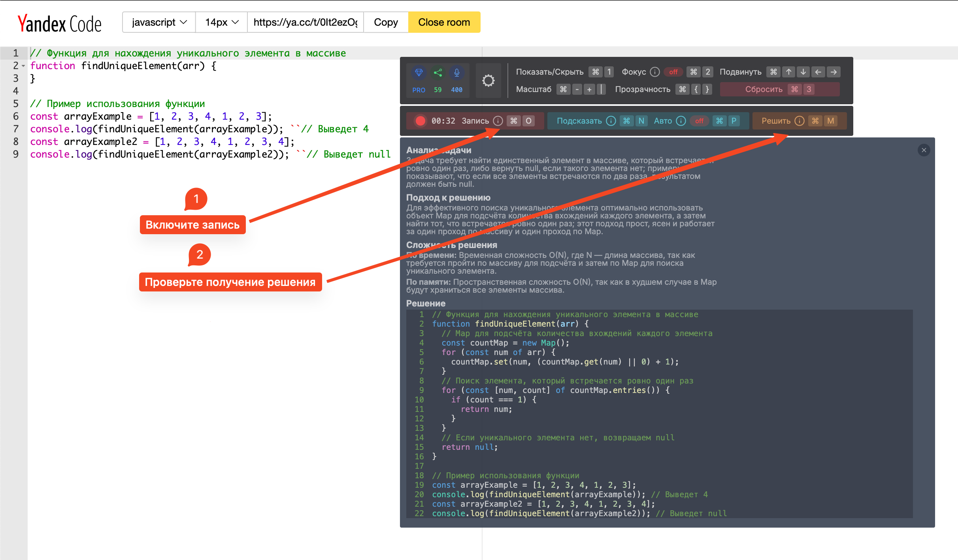Click the room URL input field
Viewport: 958px width, 560px height.
click(x=305, y=22)
